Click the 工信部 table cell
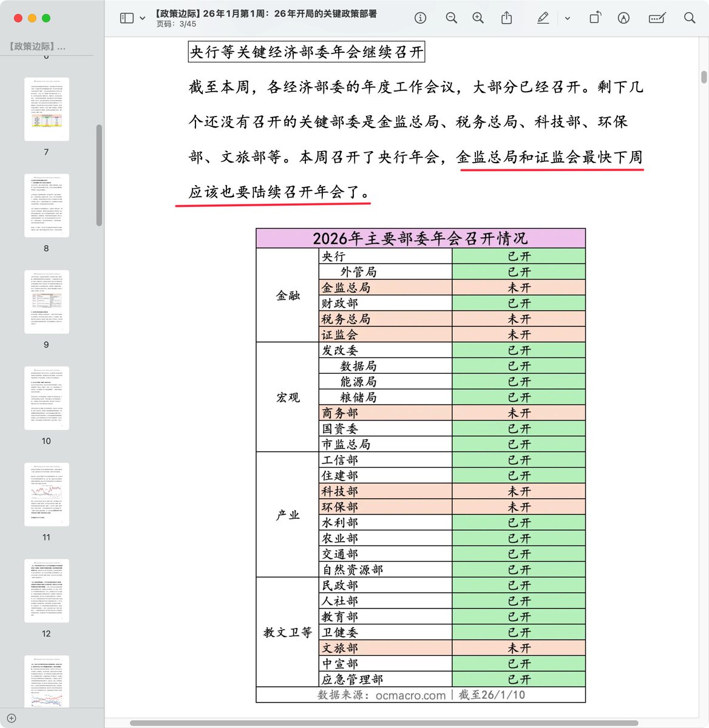The image size is (709, 728). point(385,460)
